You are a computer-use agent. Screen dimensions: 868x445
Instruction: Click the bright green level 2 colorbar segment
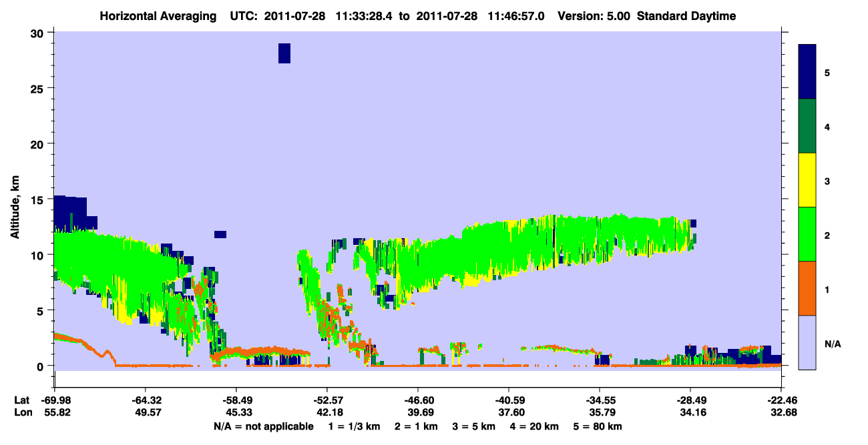coord(807,234)
